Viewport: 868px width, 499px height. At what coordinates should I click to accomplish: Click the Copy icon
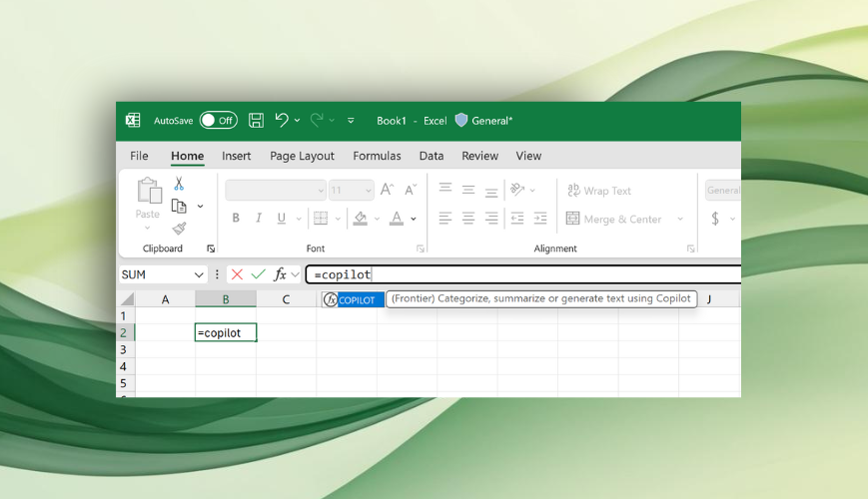[179, 207]
